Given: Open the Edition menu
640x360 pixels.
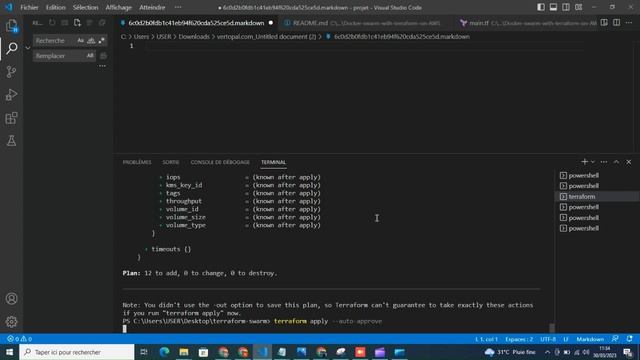Looking at the screenshot, I should 56,7.
